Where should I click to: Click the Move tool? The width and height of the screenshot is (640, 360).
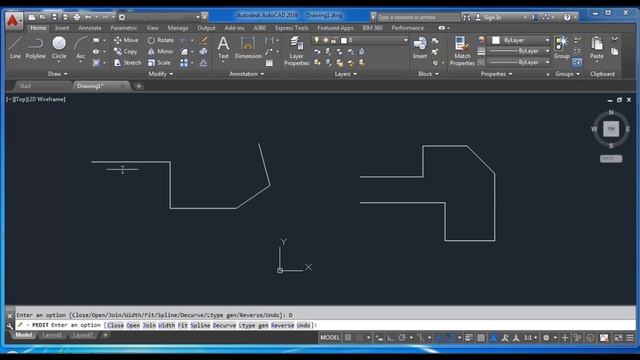coord(126,40)
